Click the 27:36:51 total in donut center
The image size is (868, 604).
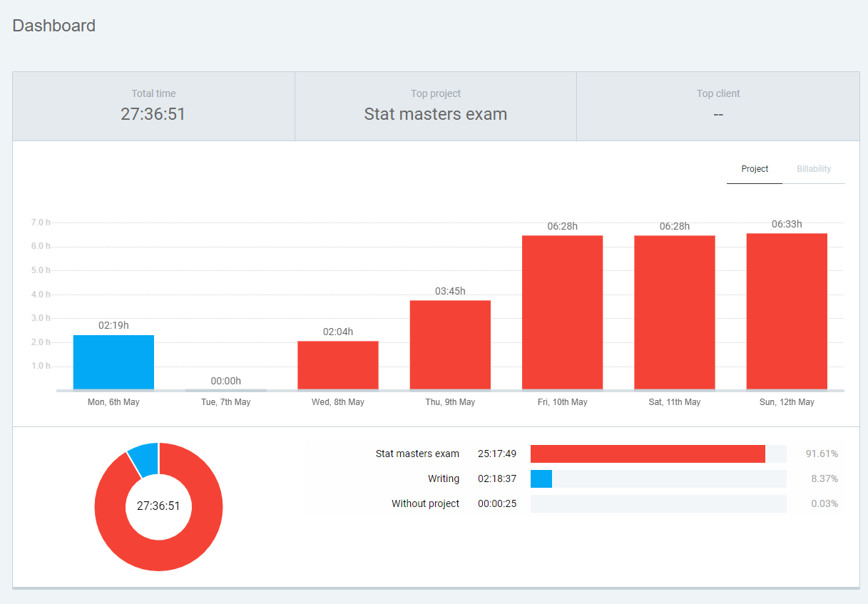coord(158,506)
